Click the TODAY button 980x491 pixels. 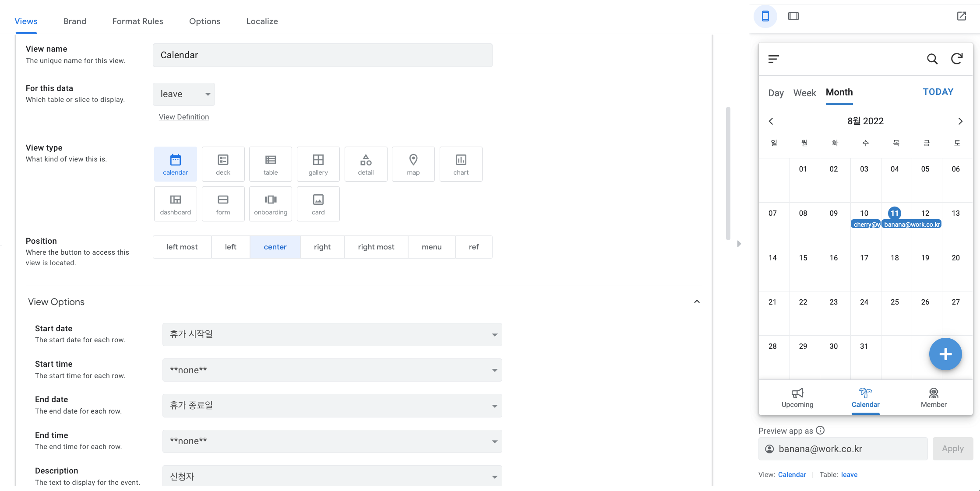[x=938, y=92]
